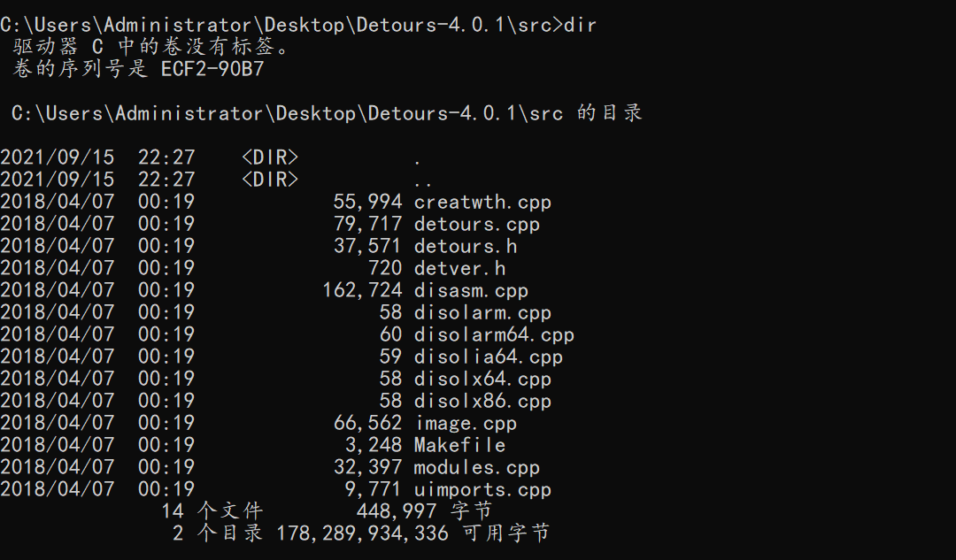The width and height of the screenshot is (956, 560).
Task: Click file size 720
Action: pyautogui.click(x=385, y=268)
